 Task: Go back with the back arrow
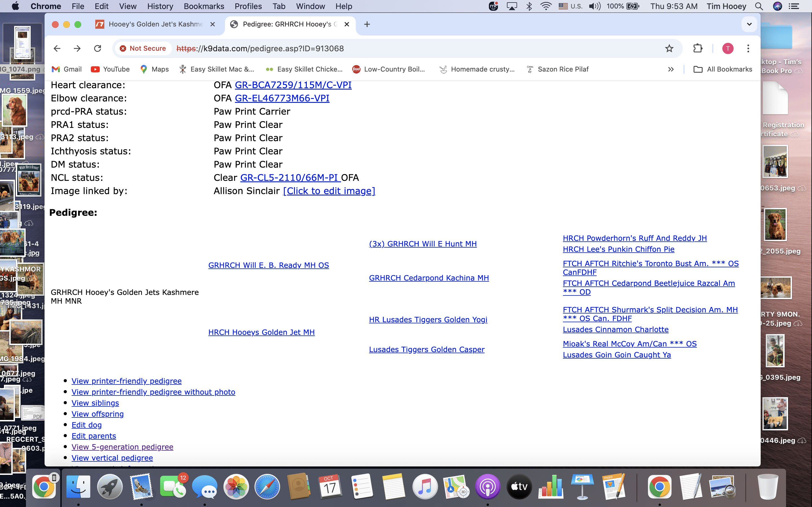pyautogui.click(x=57, y=48)
